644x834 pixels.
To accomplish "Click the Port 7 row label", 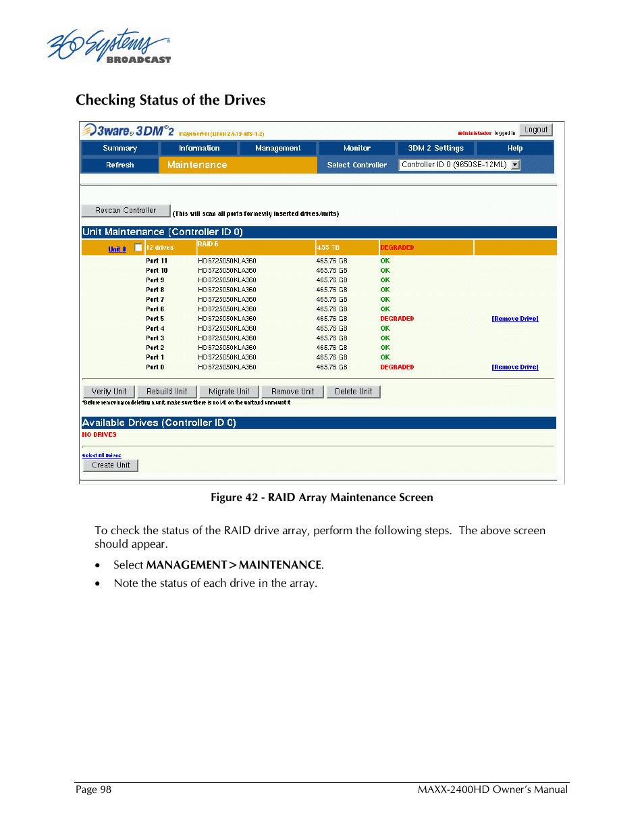I will [155, 299].
